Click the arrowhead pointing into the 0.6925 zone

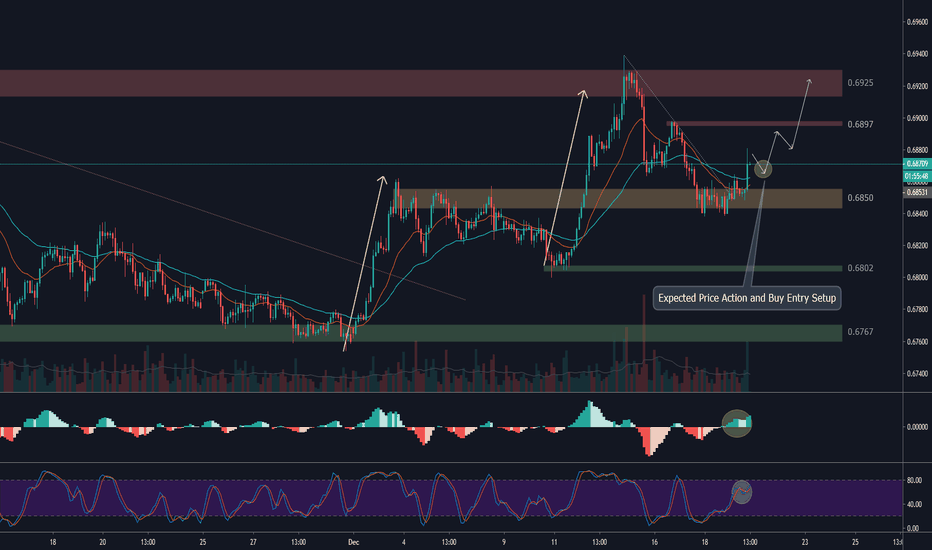pyautogui.click(x=808, y=79)
